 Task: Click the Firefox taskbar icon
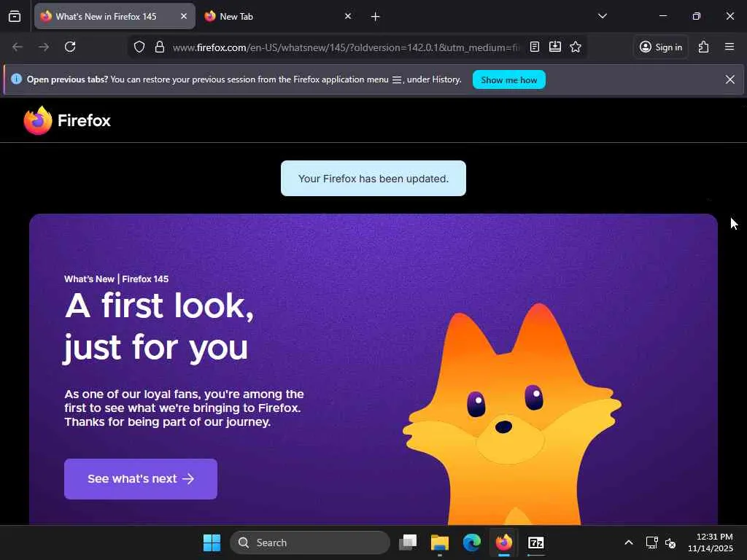pos(503,542)
